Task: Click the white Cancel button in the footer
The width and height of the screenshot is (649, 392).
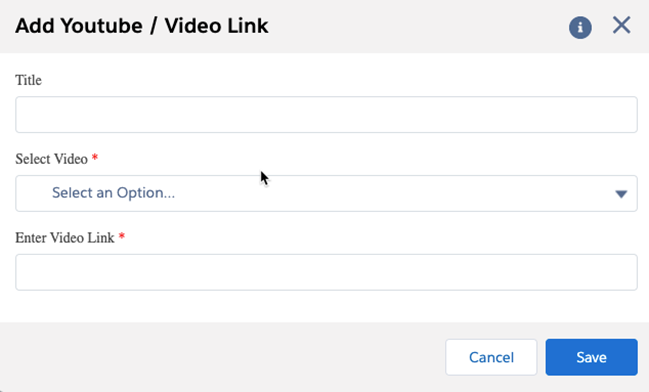Action: click(x=491, y=357)
